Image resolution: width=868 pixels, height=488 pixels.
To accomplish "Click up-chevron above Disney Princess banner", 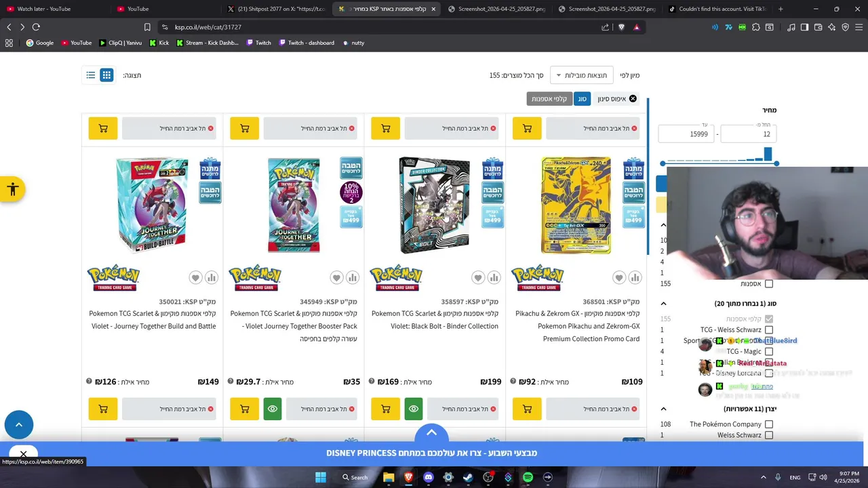I will (431, 432).
